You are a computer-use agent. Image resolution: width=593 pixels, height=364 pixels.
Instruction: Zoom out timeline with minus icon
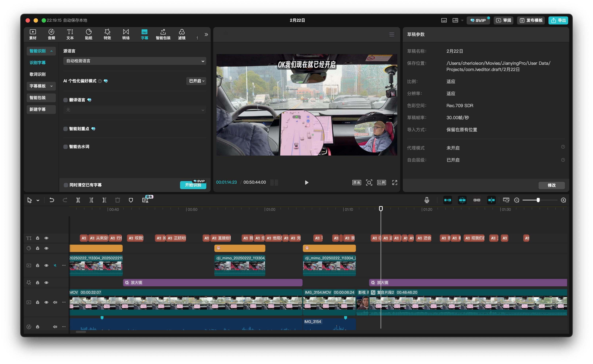[517, 200]
